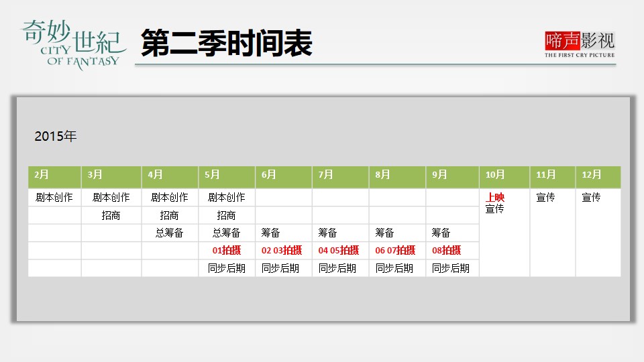Viewport: 644px width, 362px height.
Task: Click the 7月 column header
Action: tap(341, 177)
